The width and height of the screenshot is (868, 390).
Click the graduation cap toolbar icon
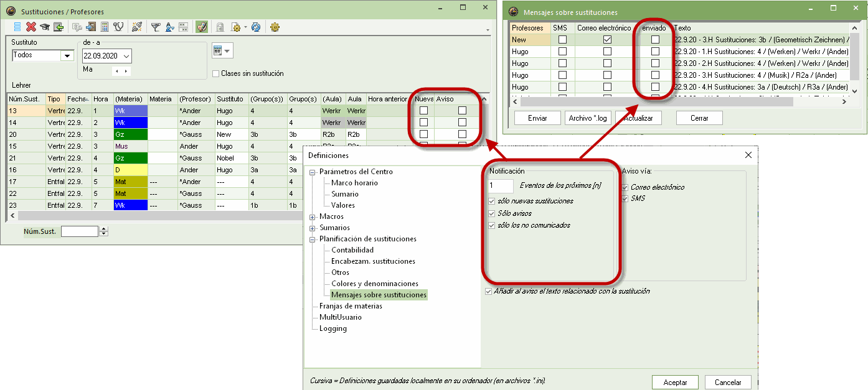click(x=45, y=27)
